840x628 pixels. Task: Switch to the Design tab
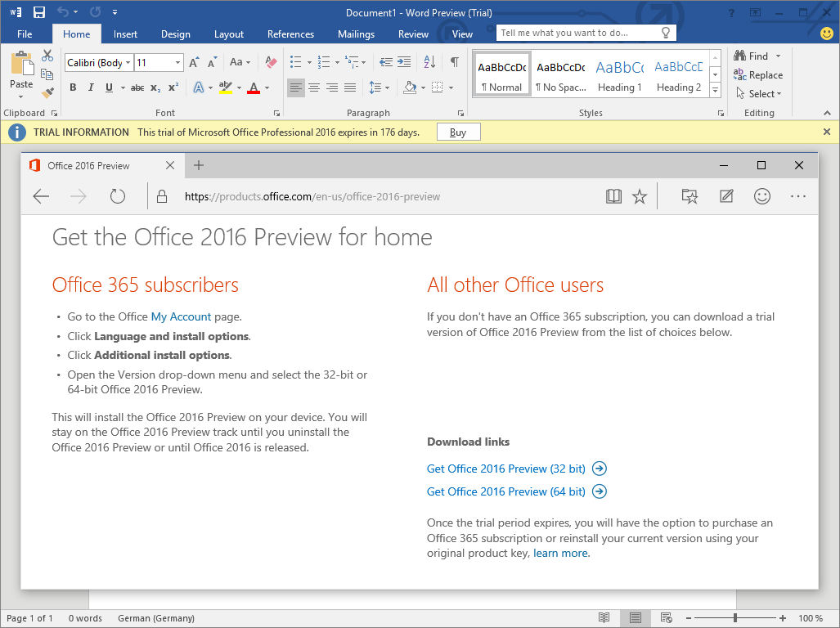pyautogui.click(x=176, y=34)
